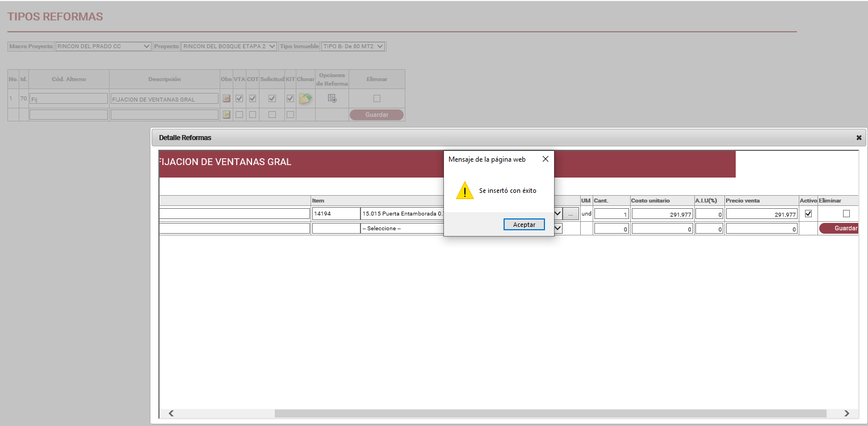The width and height of the screenshot is (868, 426).
Task: Click the empty item code field in new row
Action: pos(336,228)
